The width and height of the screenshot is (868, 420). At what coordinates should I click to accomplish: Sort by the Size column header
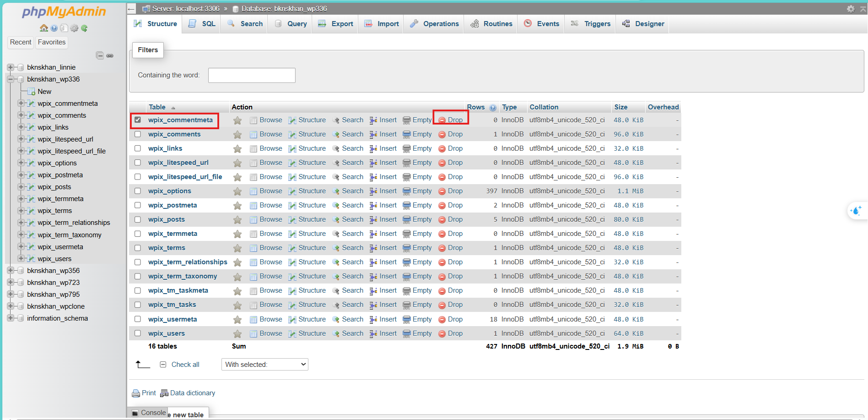621,107
